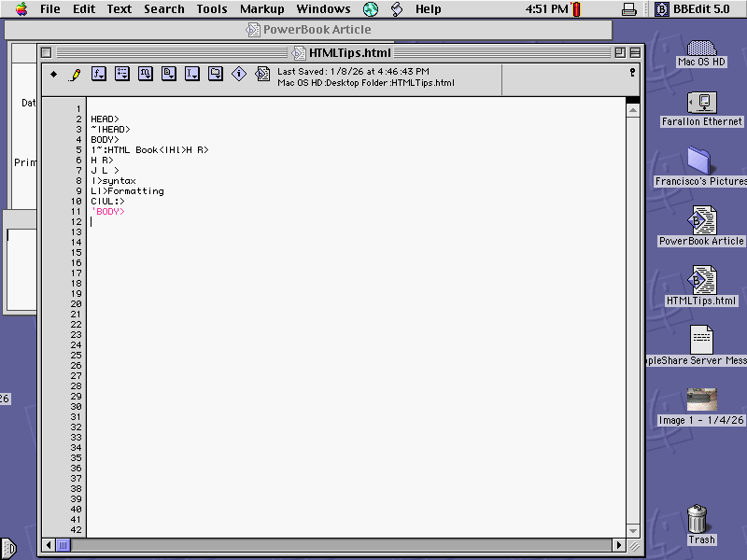Open the markers popup with the m icon
Screen dimensions: 747x560
point(146,74)
